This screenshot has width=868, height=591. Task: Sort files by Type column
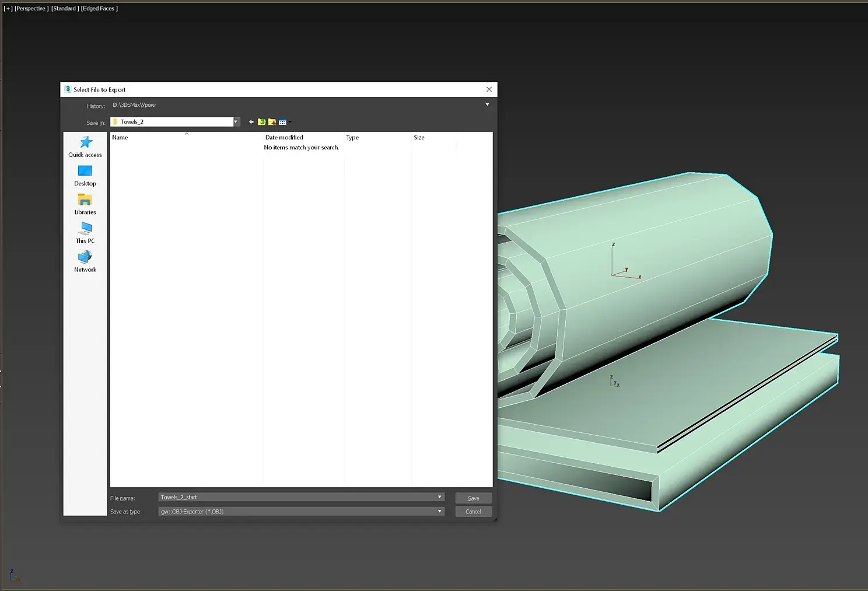pyautogui.click(x=378, y=138)
